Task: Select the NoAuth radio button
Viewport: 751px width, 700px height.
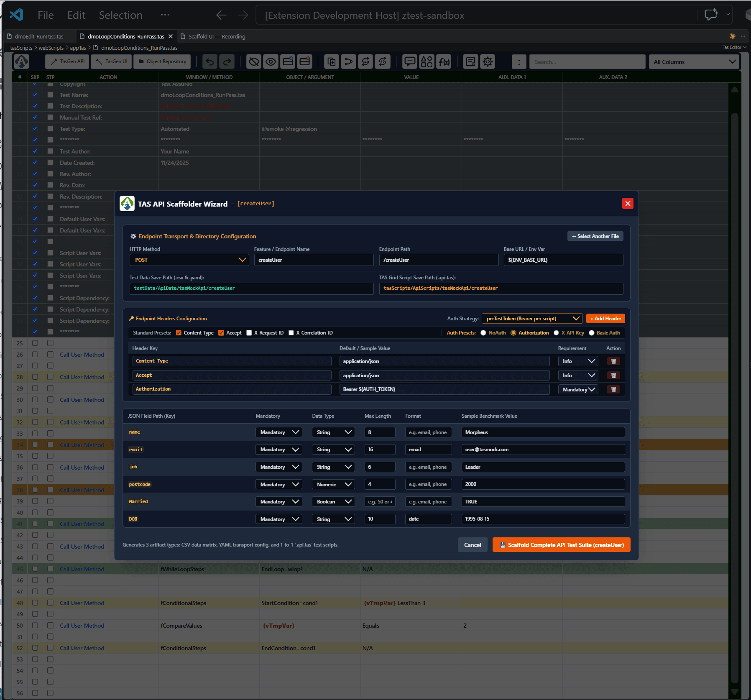Action: (483, 333)
